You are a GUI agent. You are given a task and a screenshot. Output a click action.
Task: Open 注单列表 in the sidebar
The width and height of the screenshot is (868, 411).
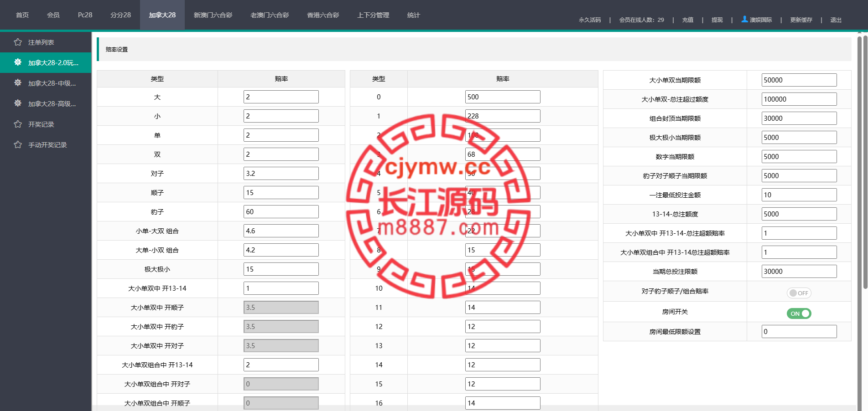coord(46,42)
